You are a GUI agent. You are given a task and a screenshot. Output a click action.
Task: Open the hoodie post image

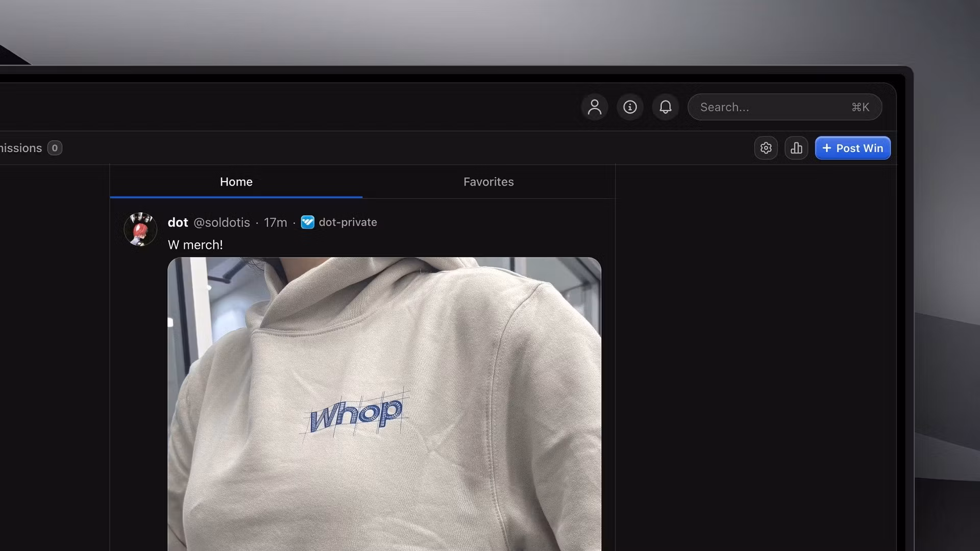pos(383,403)
